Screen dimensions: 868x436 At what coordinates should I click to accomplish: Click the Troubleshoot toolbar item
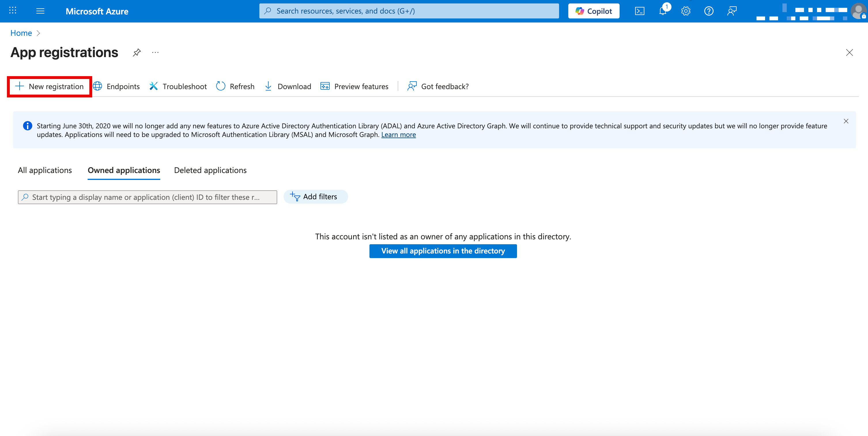(x=178, y=86)
